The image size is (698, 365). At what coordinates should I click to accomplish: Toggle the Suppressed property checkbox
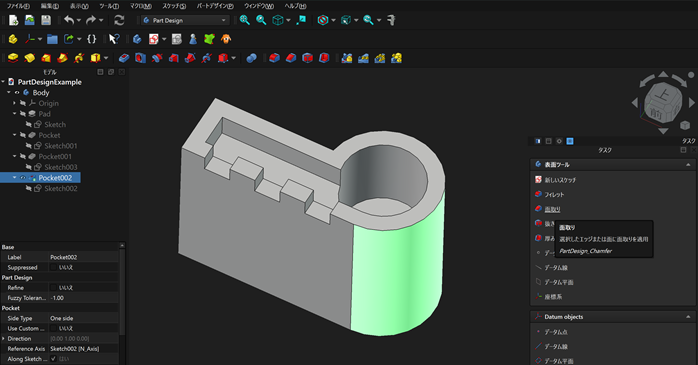53,268
